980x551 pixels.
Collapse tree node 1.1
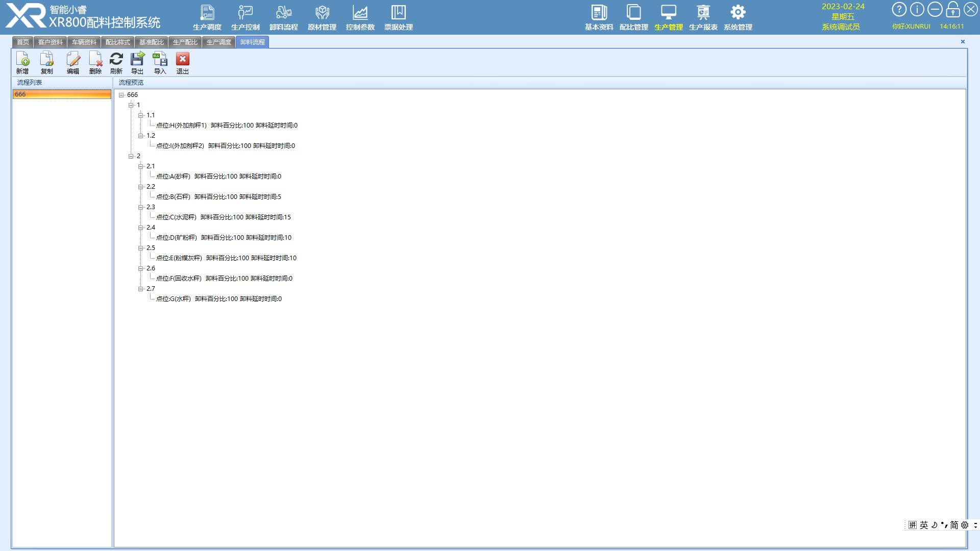coord(141,115)
